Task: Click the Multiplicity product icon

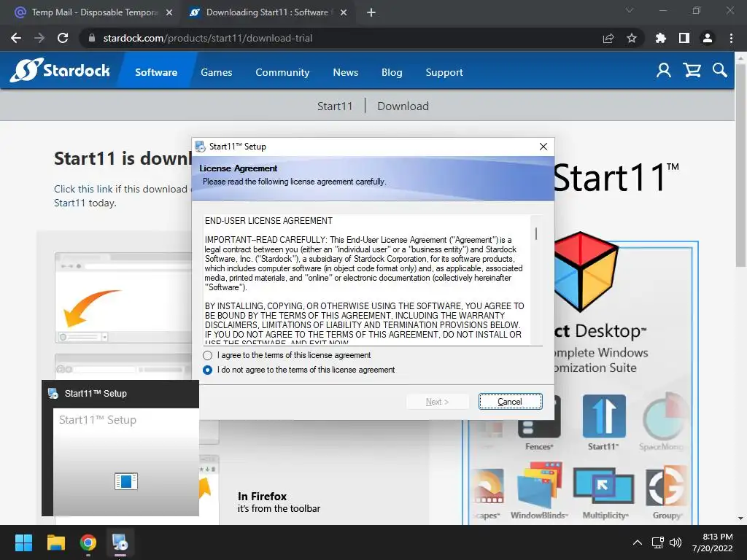Action: coord(603,486)
